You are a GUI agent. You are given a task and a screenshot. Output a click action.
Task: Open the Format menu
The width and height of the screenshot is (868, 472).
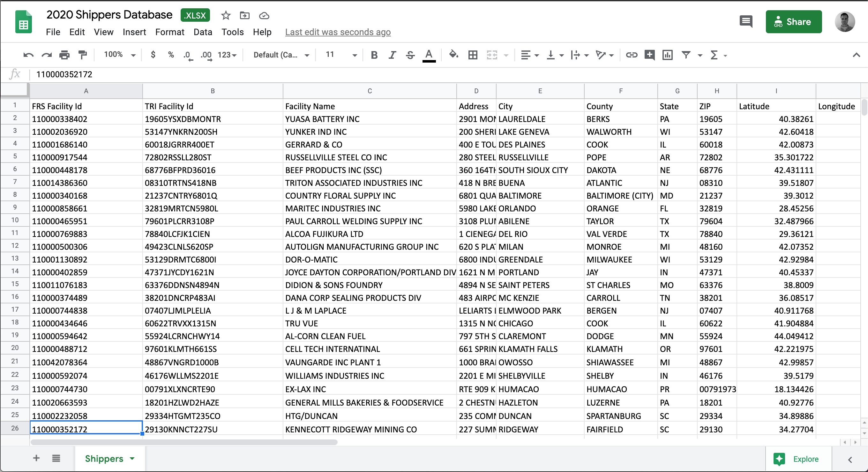tap(169, 32)
